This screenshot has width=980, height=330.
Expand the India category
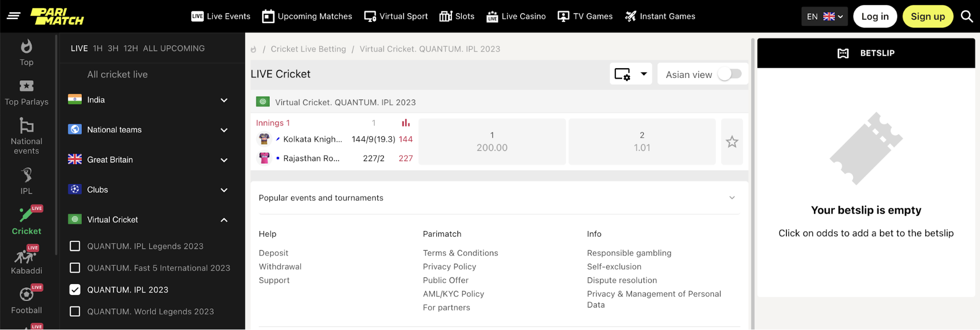point(224,100)
